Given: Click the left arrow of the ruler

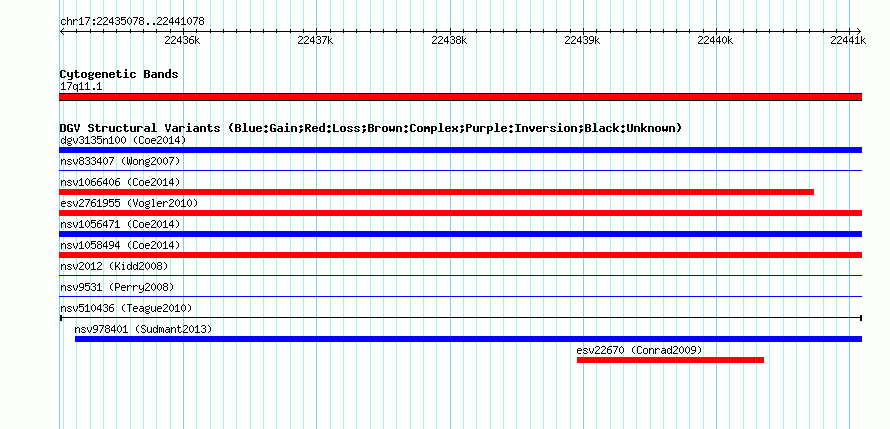Looking at the screenshot, I should click(62, 31).
